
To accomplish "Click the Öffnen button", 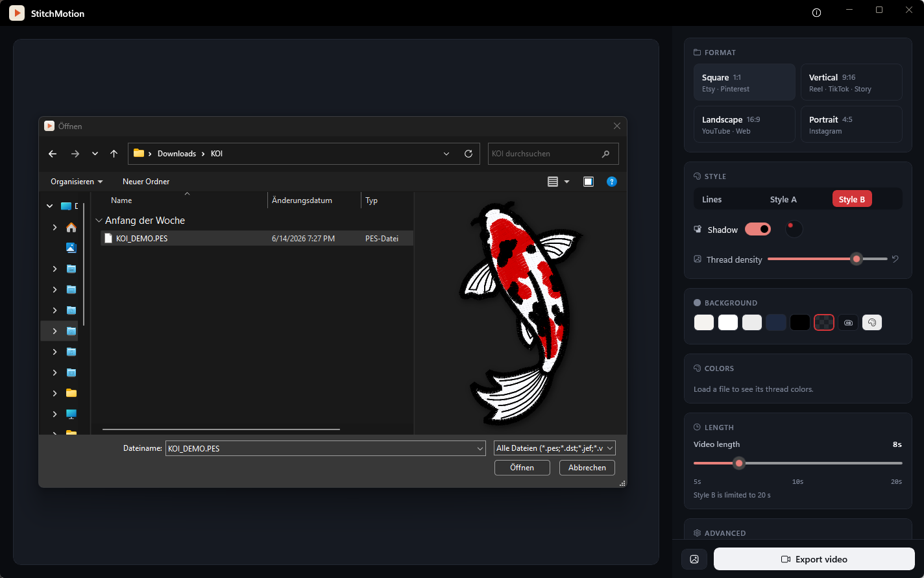I will coord(522,468).
